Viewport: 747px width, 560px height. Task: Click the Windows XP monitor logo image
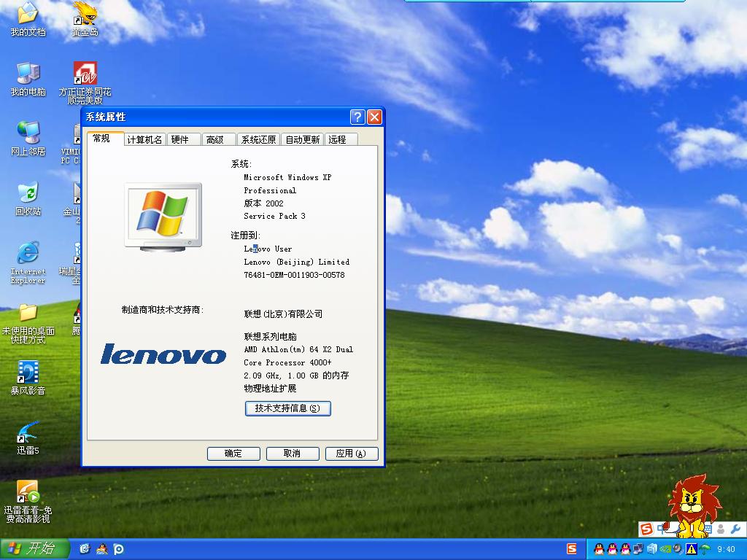pos(163,217)
